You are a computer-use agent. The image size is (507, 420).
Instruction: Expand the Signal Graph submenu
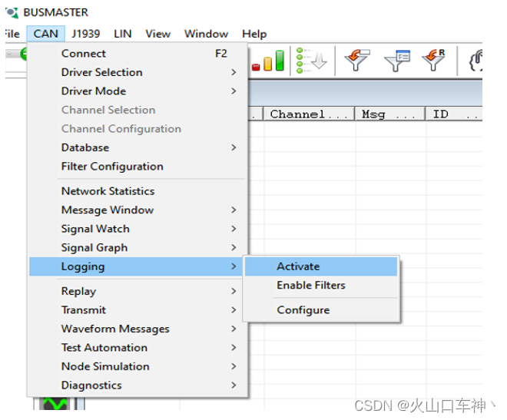tap(138, 247)
